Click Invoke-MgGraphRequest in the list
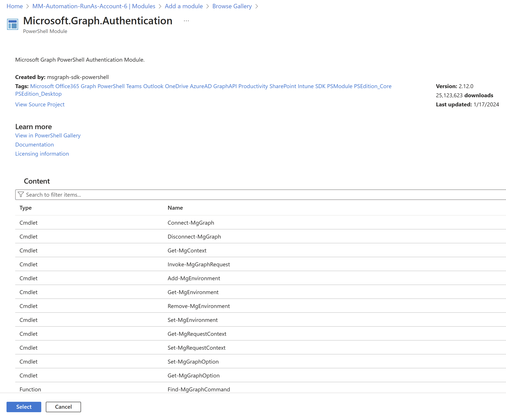This screenshot has height=420, width=506. pos(198,264)
